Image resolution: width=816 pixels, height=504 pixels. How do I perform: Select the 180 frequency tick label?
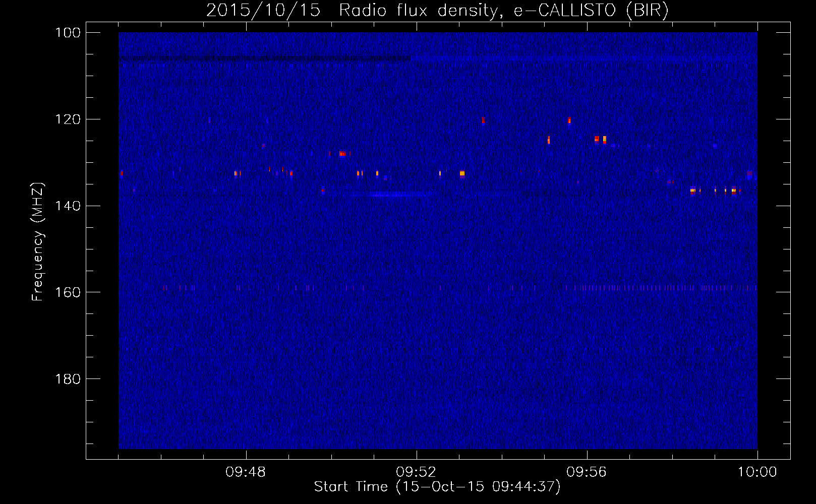point(67,379)
